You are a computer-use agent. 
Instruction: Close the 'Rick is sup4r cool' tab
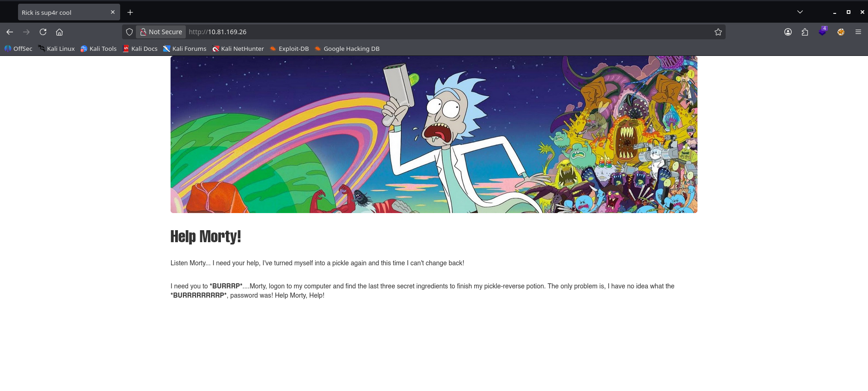[x=113, y=12]
